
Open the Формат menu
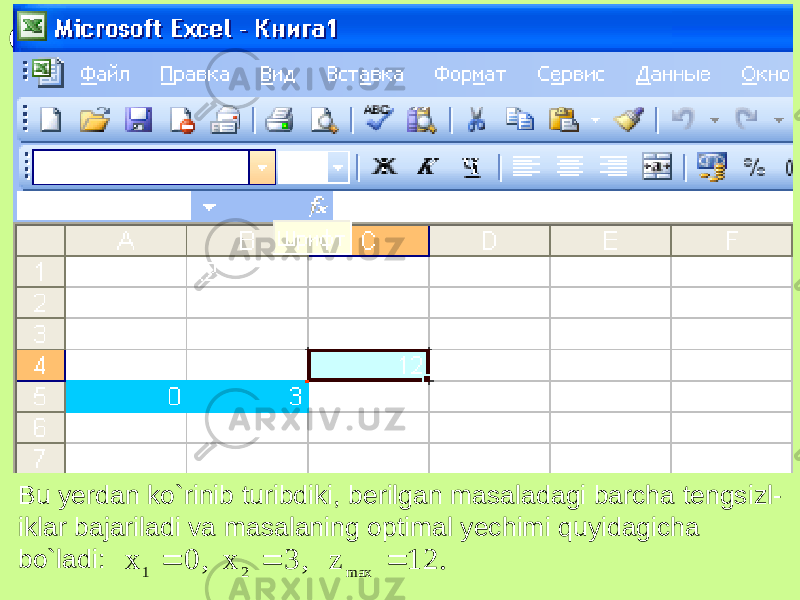470,74
